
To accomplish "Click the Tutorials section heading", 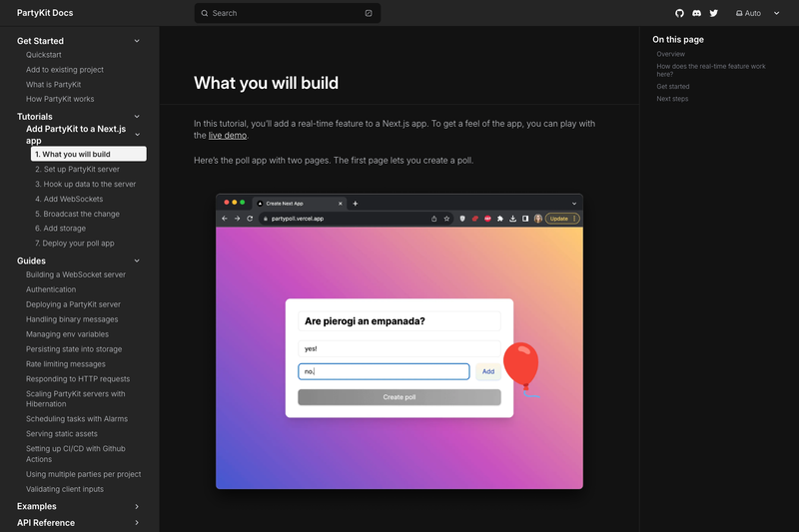I will point(35,117).
